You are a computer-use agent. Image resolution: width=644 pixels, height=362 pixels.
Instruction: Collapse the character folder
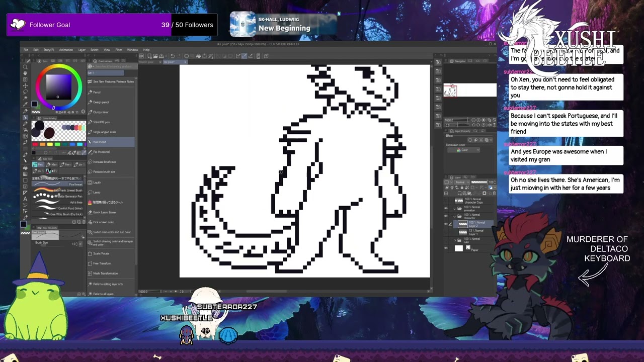(x=454, y=216)
